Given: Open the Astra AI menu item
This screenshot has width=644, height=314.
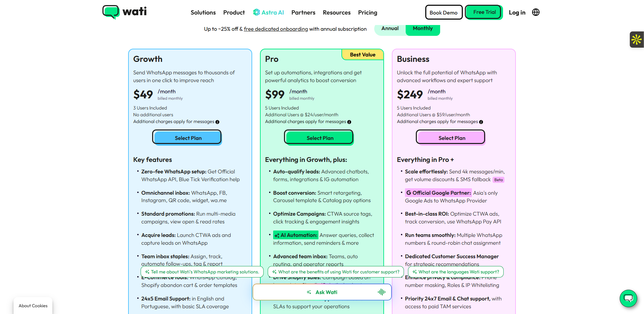Looking at the screenshot, I should (x=269, y=13).
